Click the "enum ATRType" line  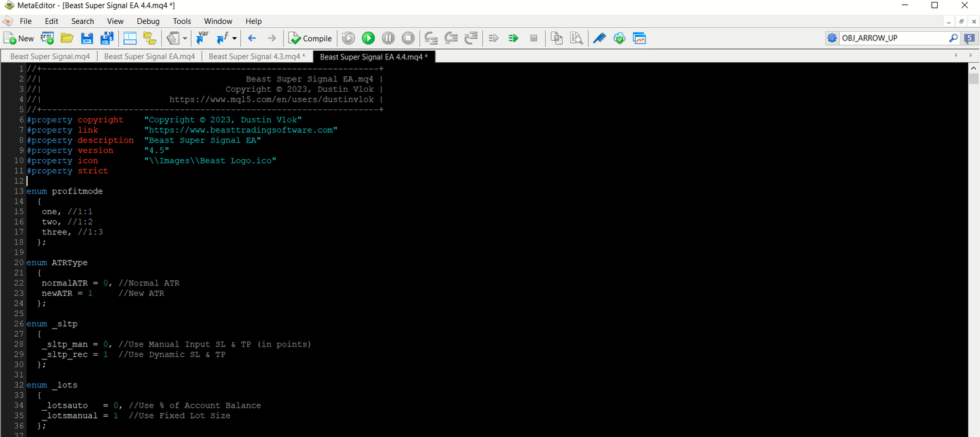click(x=57, y=263)
